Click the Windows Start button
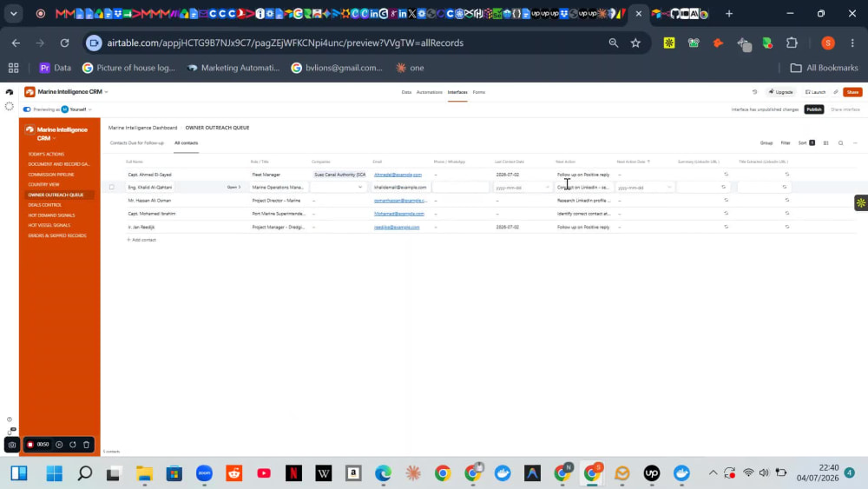The image size is (868, 489). click(x=54, y=473)
